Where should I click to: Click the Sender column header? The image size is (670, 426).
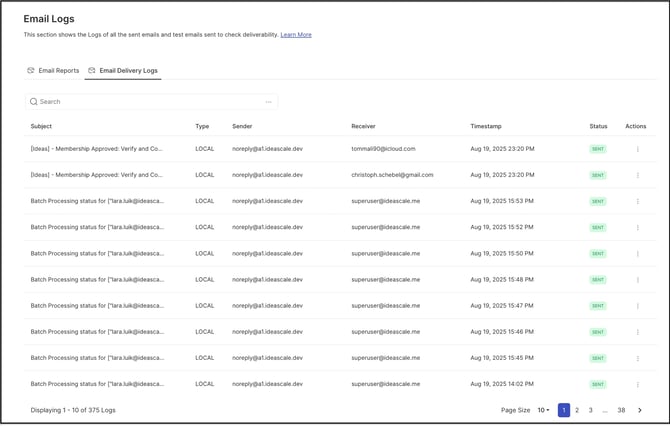pyautogui.click(x=242, y=126)
